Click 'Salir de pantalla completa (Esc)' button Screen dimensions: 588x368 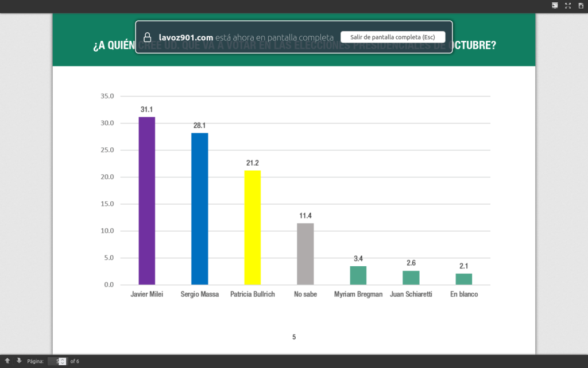pyautogui.click(x=393, y=37)
